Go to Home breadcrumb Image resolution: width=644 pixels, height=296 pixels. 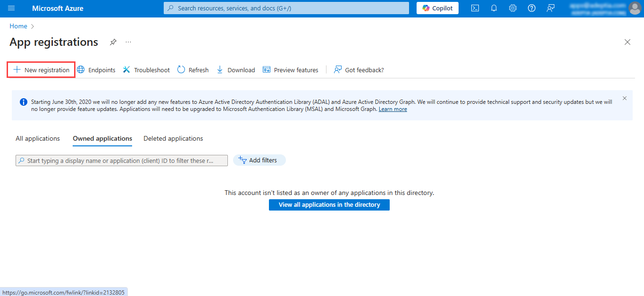18,26
